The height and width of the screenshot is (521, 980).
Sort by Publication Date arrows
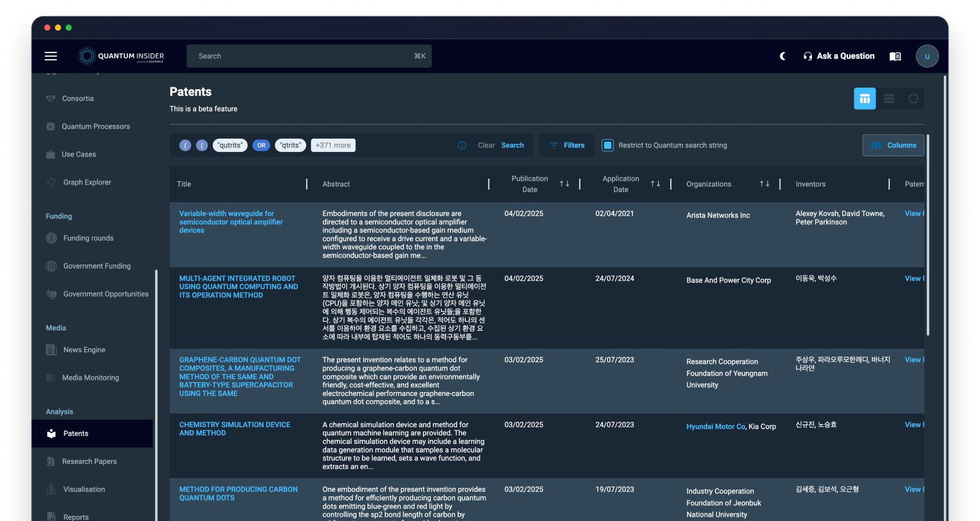565,184
